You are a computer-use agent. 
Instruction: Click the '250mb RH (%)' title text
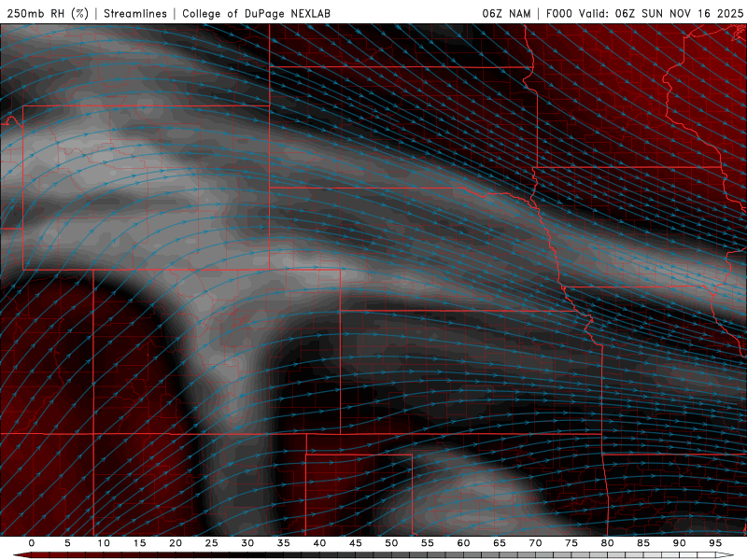(x=48, y=13)
